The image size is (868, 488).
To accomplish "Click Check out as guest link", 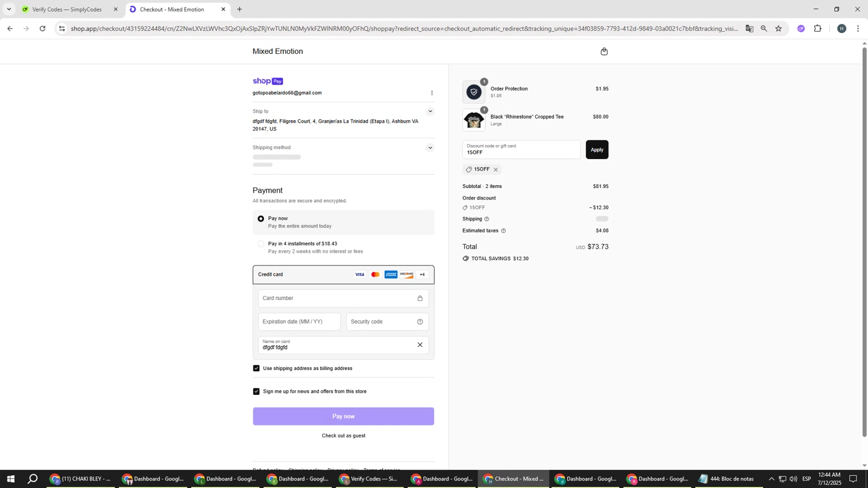I will pyautogui.click(x=343, y=436).
